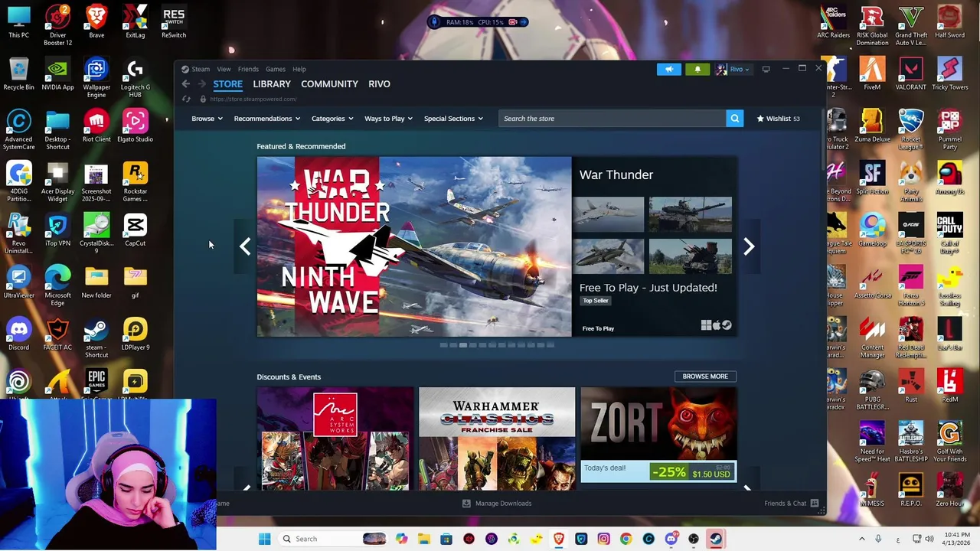Viewport: 980px width, 551px height.
Task: Reload the Steam store page
Action: click(x=186, y=99)
